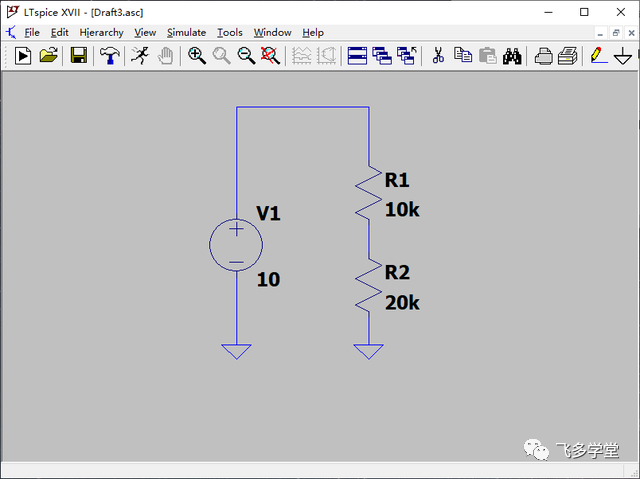Click the Paste clipboard icon

488,55
